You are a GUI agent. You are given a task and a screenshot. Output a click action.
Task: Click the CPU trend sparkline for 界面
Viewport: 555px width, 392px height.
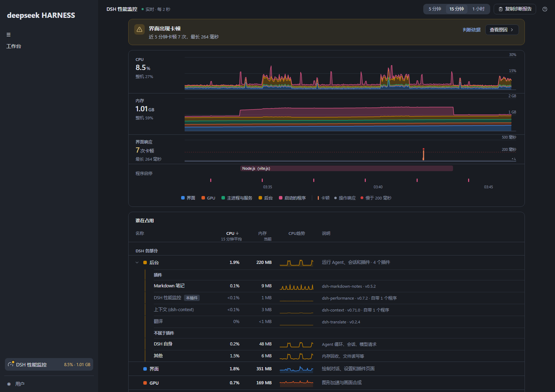296,369
